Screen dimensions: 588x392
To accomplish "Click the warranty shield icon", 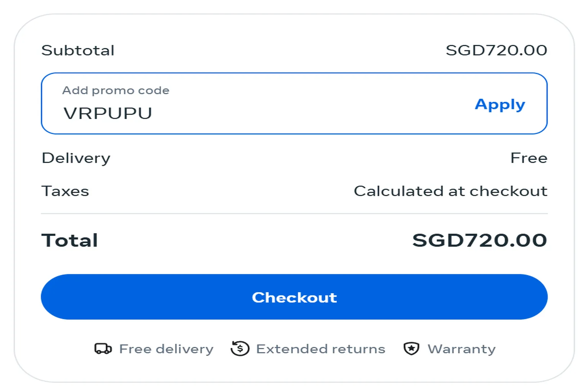I will (x=412, y=349).
